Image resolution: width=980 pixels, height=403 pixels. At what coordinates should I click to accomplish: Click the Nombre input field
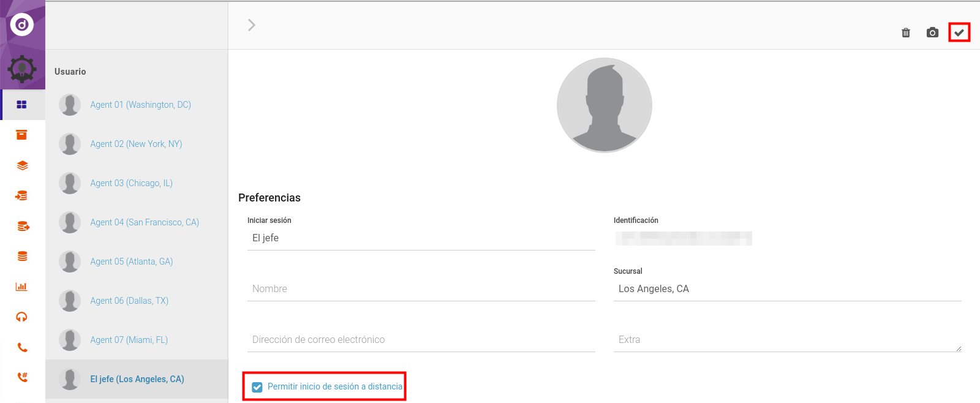pyautogui.click(x=421, y=289)
